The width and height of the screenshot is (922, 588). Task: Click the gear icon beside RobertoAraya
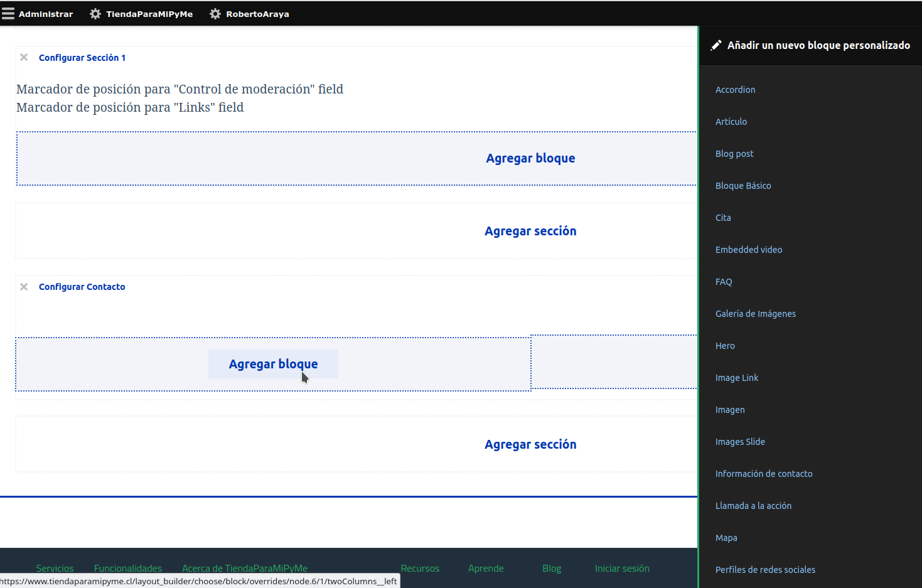[215, 14]
